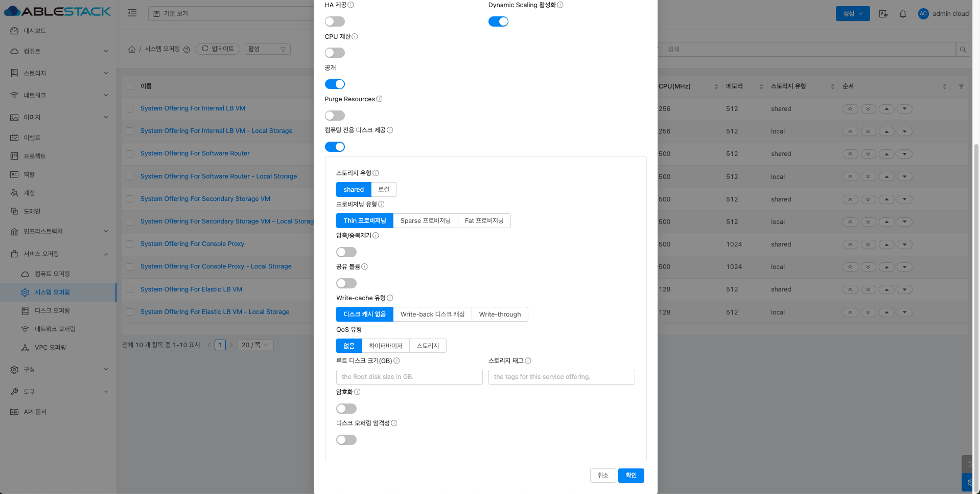Click the column filter funnel icon
The height and width of the screenshot is (494, 980).
[x=961, y=86]
